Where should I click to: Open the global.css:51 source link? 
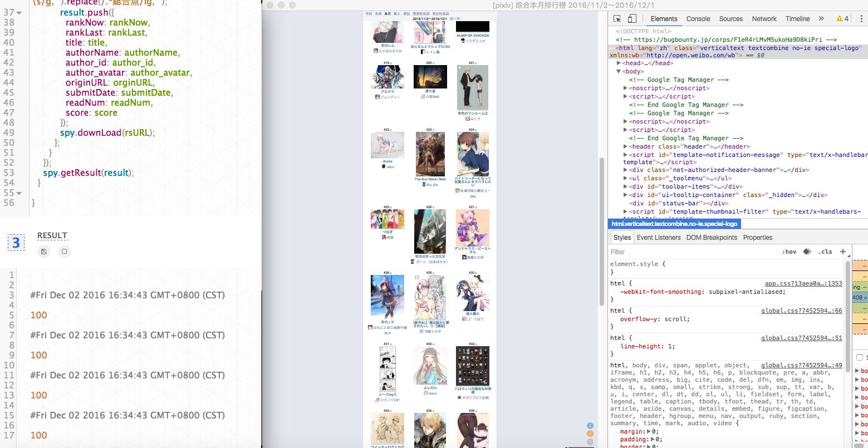point(802,338)
